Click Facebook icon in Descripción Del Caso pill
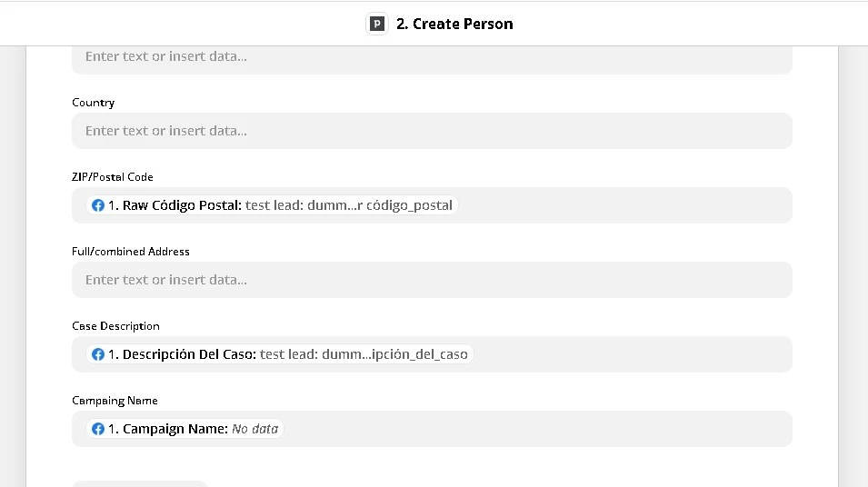The height and width of the screenshot is (487, 868). (x=97, y=354)
